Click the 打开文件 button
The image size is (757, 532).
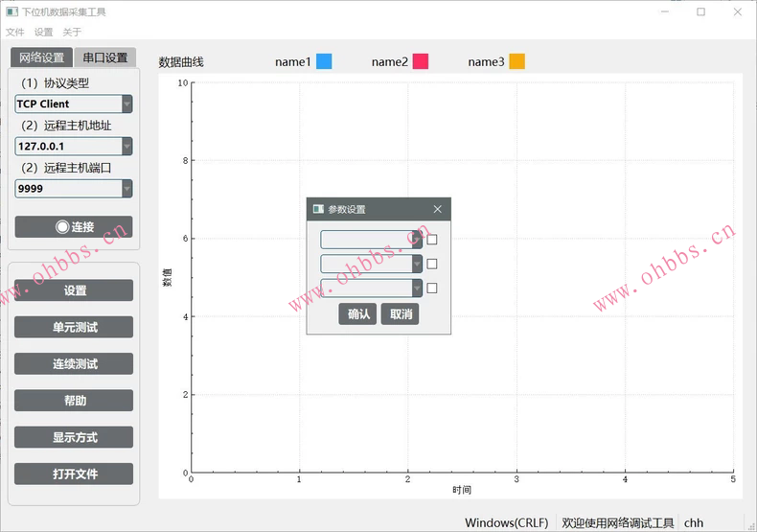pos(74,474)
